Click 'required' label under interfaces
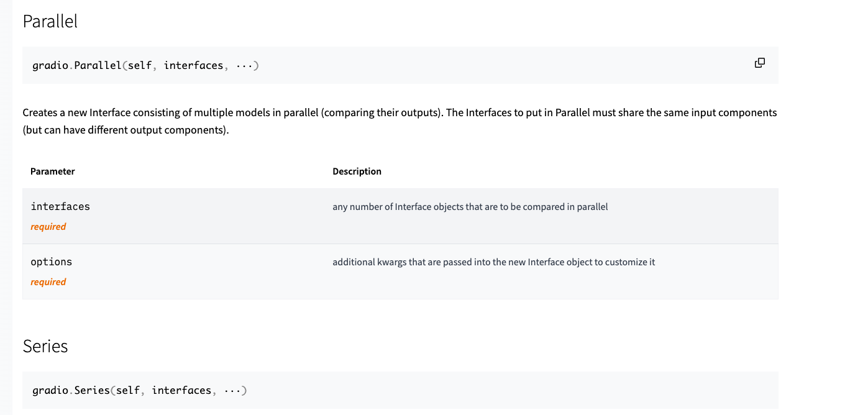 48,227
